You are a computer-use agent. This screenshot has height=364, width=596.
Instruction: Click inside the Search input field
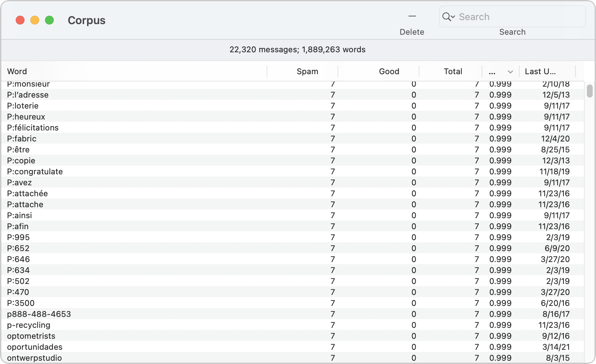click(x=512, y=16)
